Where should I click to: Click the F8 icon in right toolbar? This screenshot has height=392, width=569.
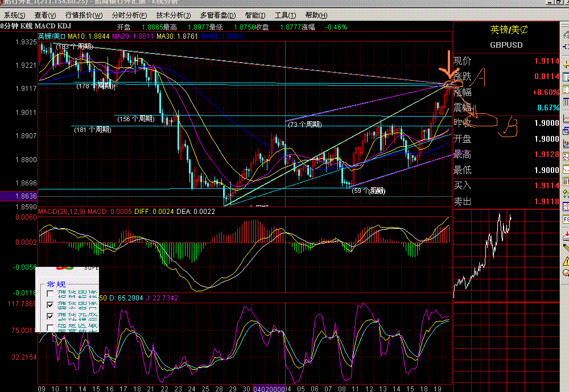pos(566,220)
